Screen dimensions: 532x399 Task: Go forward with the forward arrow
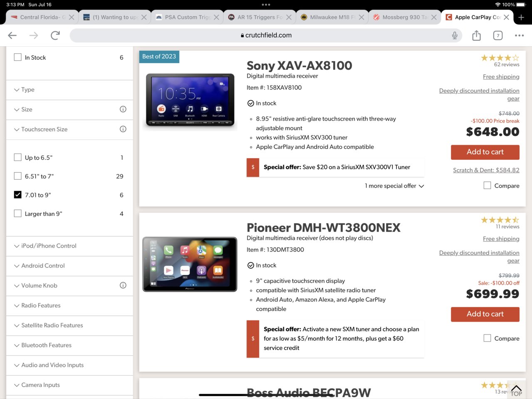(34, 35)
